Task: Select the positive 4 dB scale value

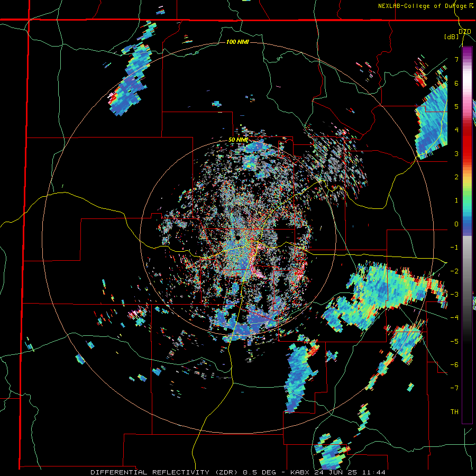Action: pos(456,130)
